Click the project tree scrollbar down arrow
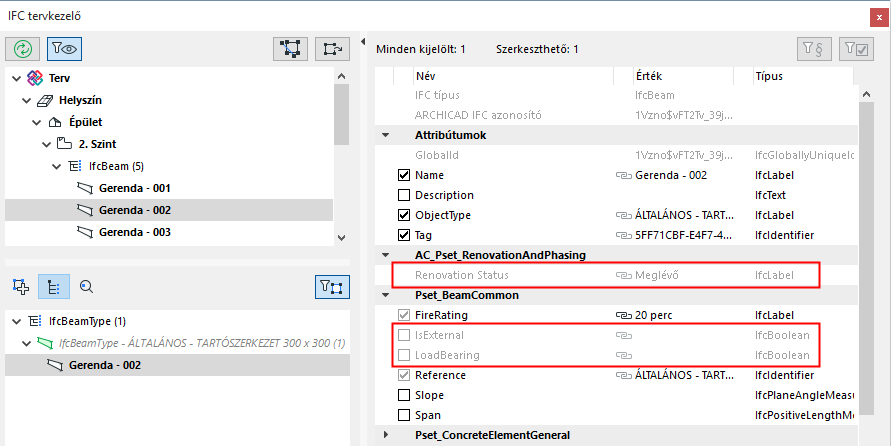 point(342,237)
